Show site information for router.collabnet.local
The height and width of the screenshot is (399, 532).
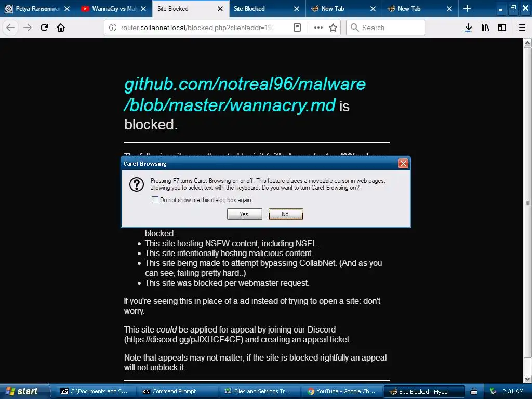pyautogui.click(x=113, y=28)
